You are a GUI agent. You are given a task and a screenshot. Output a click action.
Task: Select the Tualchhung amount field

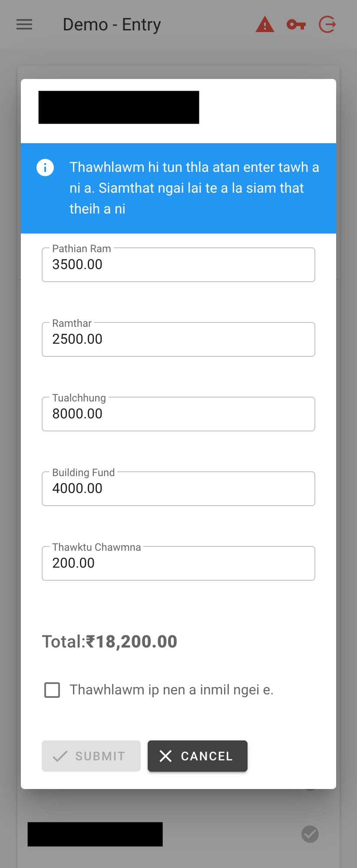point(178,414)
